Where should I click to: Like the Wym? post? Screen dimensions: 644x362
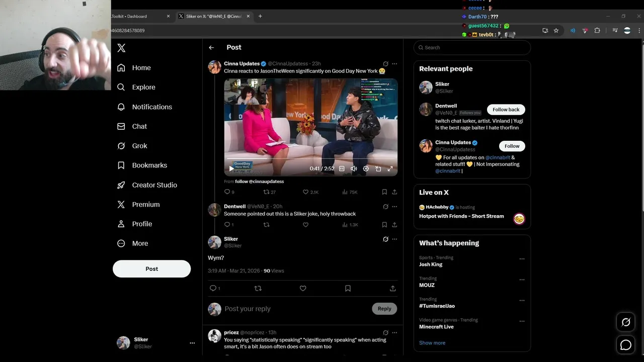[303, 289]
